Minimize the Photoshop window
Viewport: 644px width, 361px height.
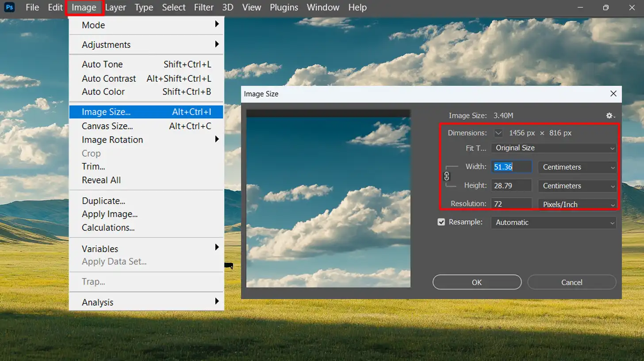581,8
